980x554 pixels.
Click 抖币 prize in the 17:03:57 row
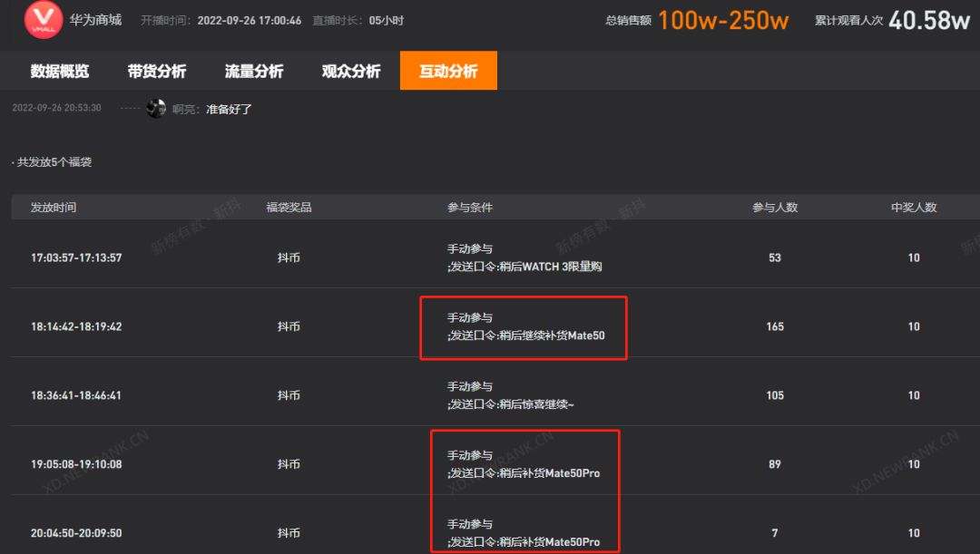point(289,258)
